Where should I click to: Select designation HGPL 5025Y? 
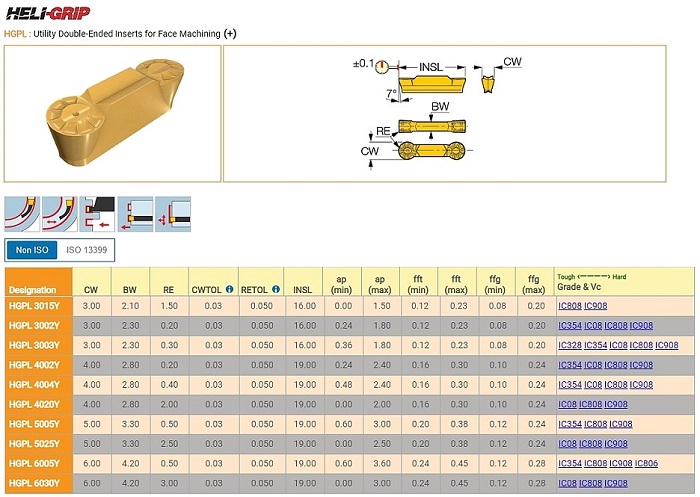34,443
